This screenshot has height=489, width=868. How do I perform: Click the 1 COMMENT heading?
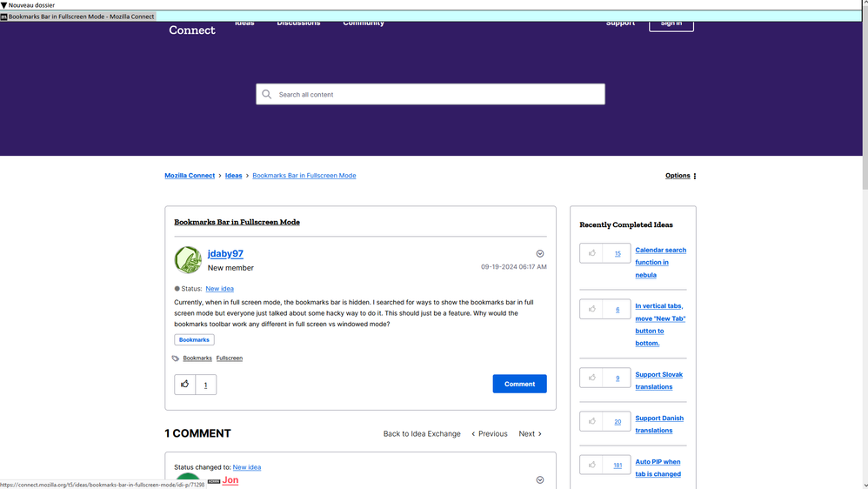click(197, 433)
